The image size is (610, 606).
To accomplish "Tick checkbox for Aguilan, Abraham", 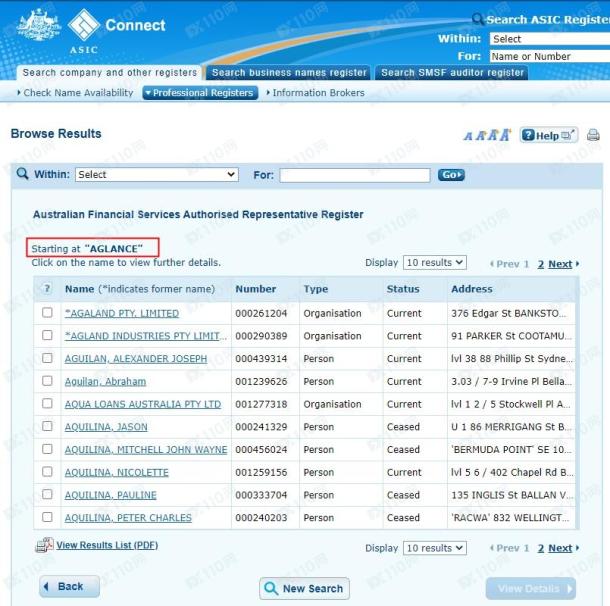I will (47, 380).
